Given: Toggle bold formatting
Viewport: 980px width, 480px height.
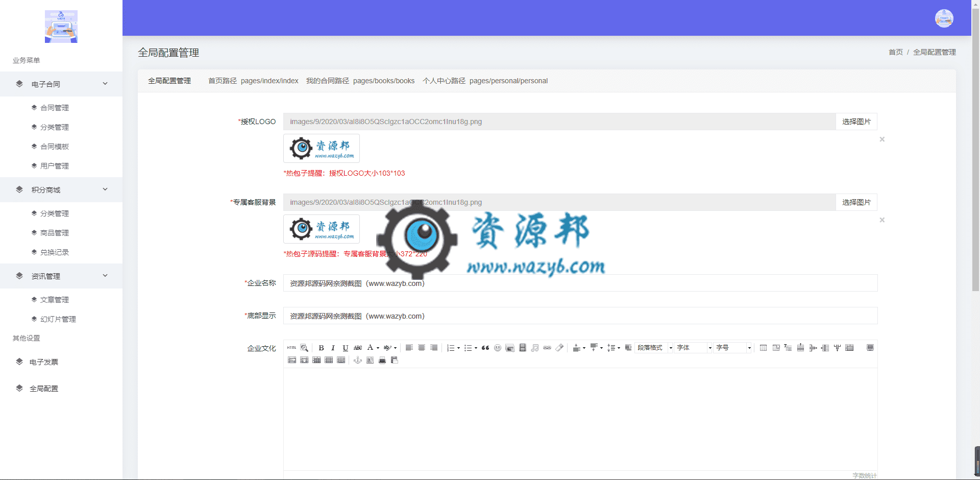Looking at the screenshot, I should (x=321, y=348).
